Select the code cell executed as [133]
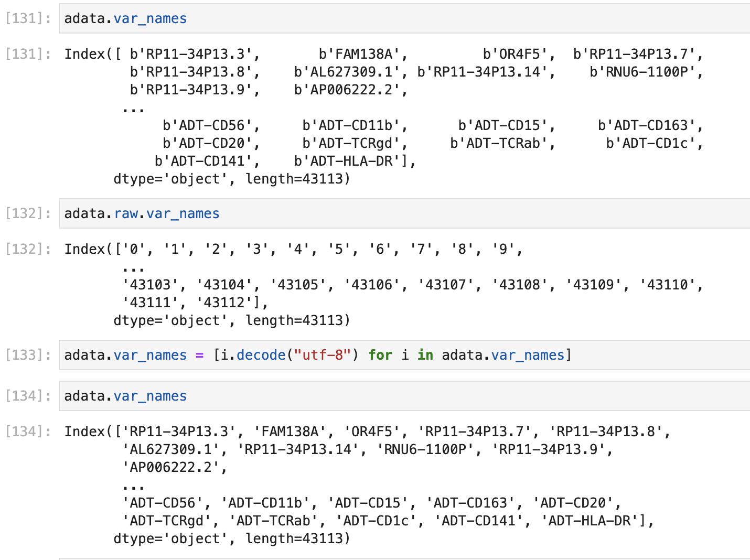Viewport: 750px width, 560px height. [x=315, y=355]
